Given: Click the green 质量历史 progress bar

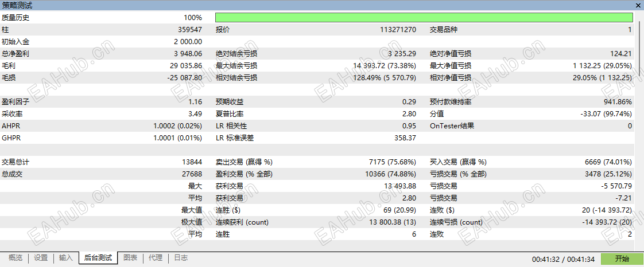Looking at the screenshot, I should coord(424,18).
